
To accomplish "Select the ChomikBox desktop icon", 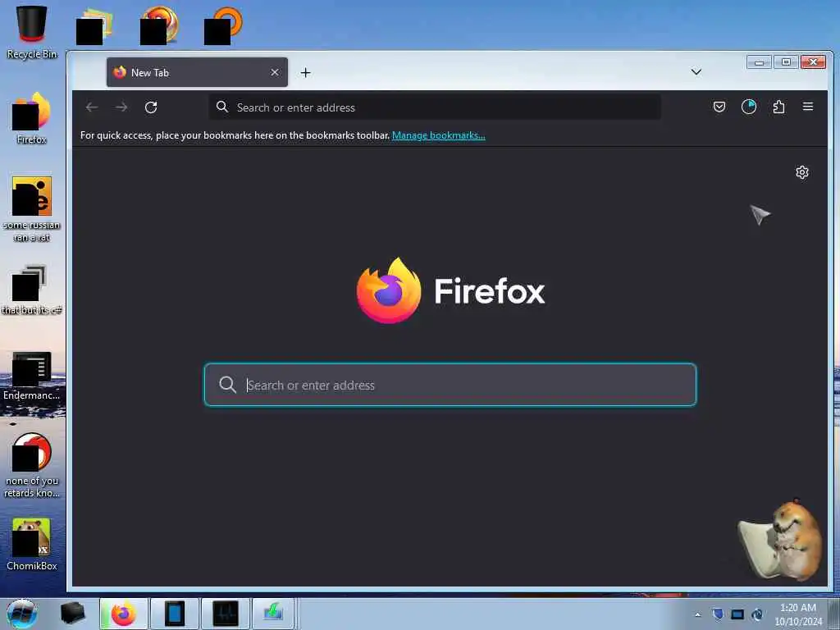I will [32, 544].
